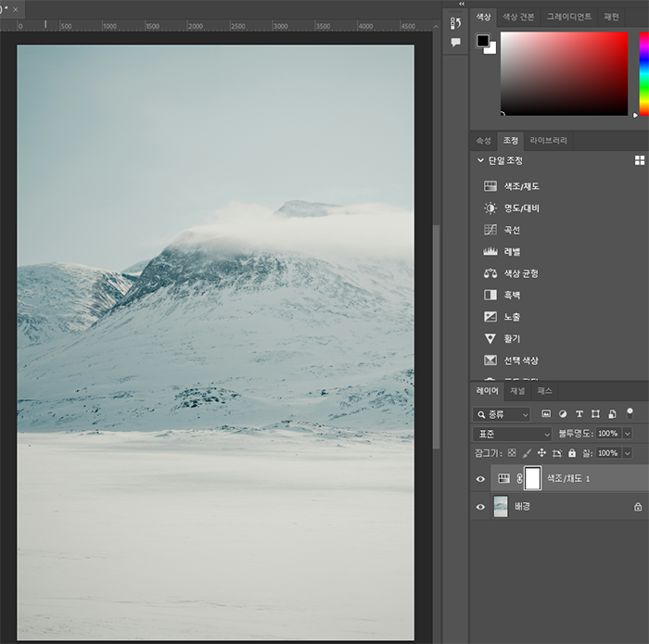Add a 활기 vibrance adjustment
Image resolution: width=649 pixels, height=644 pixels.
coord(503,339)
